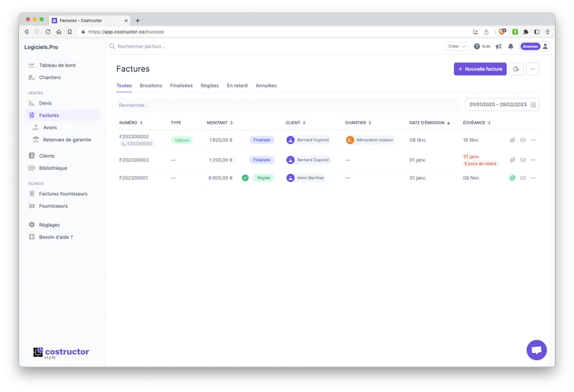
Task: Click the user profile avatar icon
Action: tap(545, 47)
